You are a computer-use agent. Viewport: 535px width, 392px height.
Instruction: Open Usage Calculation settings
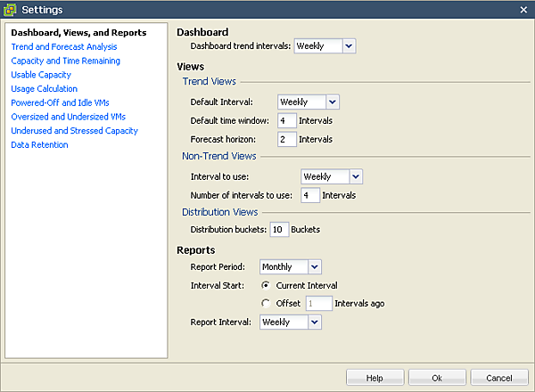pyautogui.click(x=44, y=89)
